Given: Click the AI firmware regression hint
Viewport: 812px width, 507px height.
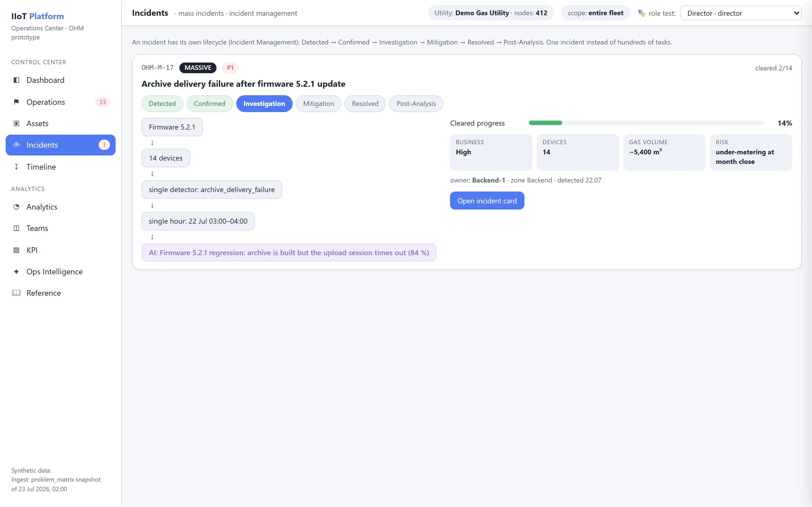Looking at the screenshot, I should (289, 252).
